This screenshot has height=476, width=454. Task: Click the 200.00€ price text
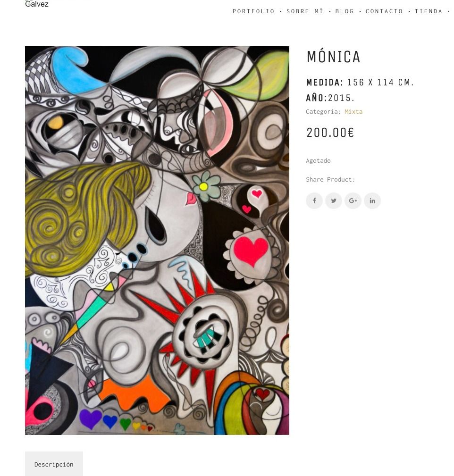click(330, 133)
